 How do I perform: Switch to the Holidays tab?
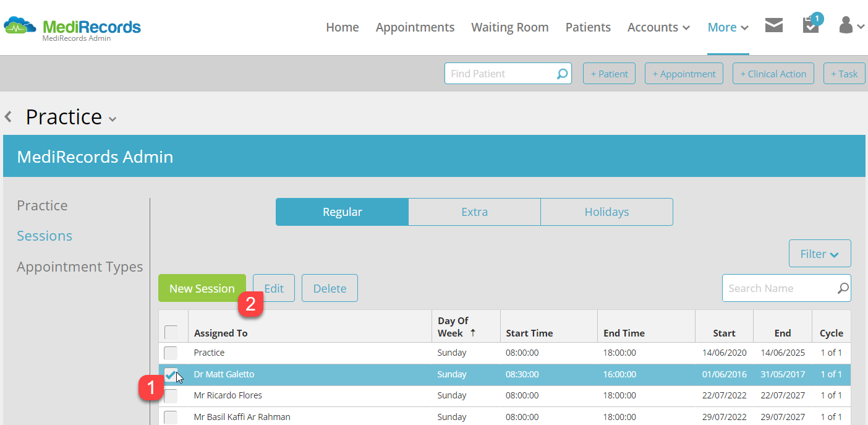coord(606,212)
